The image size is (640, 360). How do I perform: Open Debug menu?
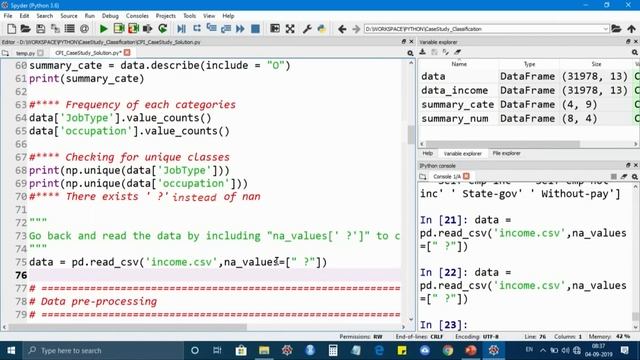pyautogui.click(x=110, y=16)
